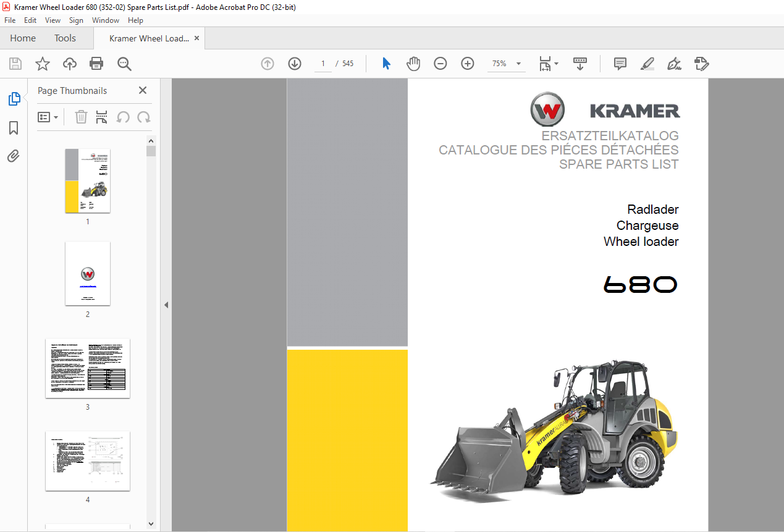
Task: Go to next page arrow
Action: (295, 64)
